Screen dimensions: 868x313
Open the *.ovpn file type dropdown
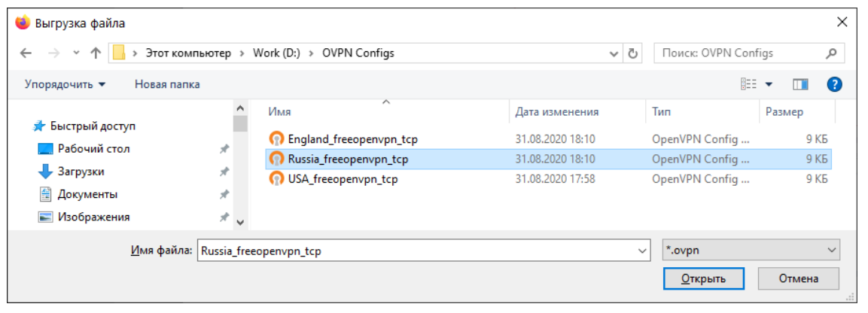coord(832,251)
